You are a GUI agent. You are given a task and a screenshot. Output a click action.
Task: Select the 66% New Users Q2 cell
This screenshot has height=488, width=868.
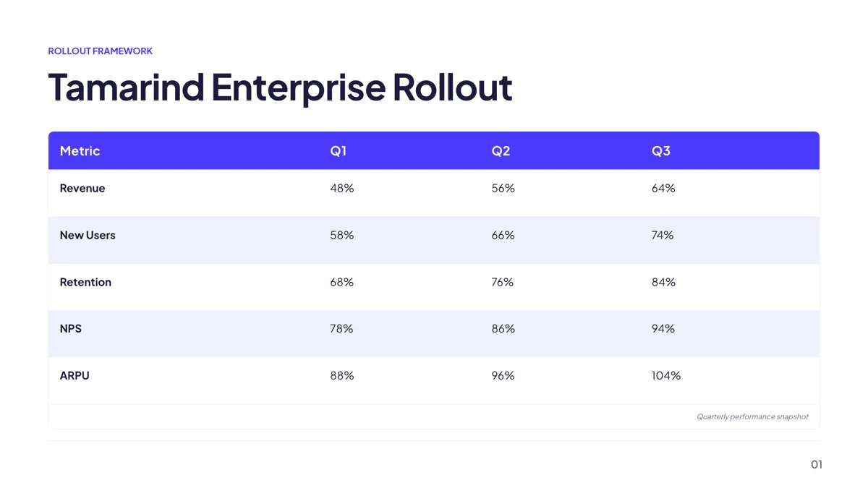[x=503, y=235]
